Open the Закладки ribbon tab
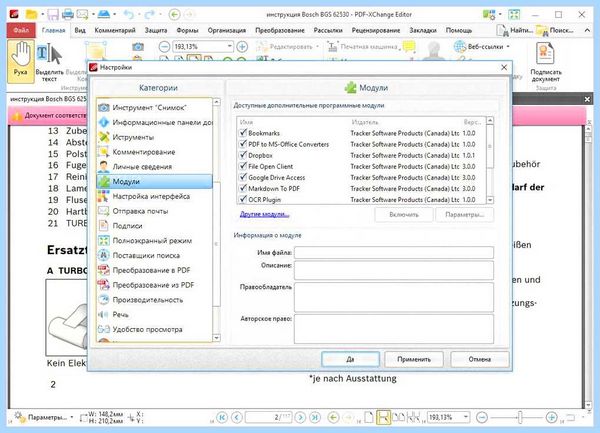The image size is (600, 433). (x=423, y=30)
